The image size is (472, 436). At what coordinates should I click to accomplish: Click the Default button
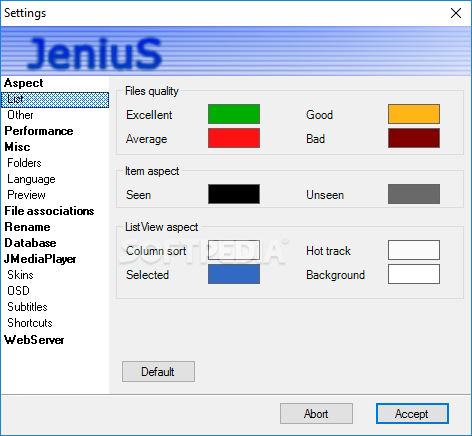[158, 371]
